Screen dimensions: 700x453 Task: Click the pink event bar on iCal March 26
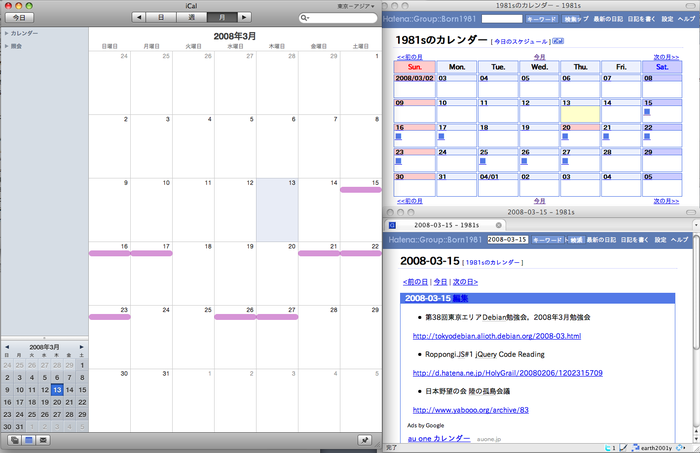[235, 317]
